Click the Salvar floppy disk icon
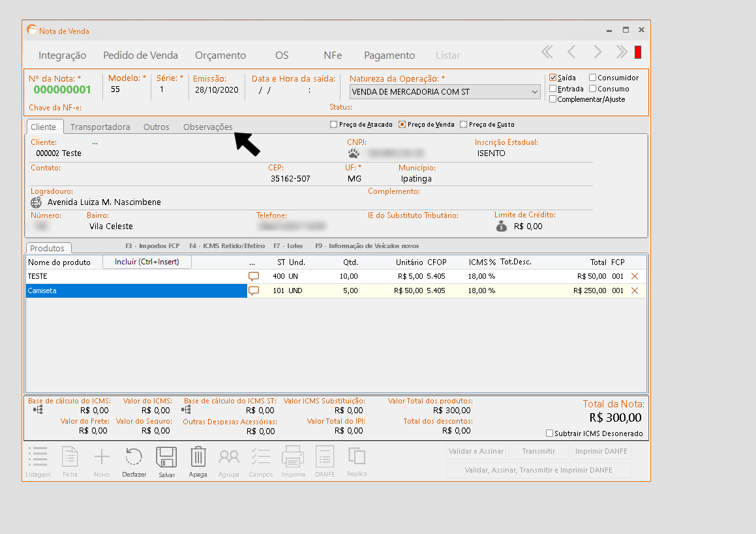This screenshot has width=756, height=534. [x=166, y=457]
